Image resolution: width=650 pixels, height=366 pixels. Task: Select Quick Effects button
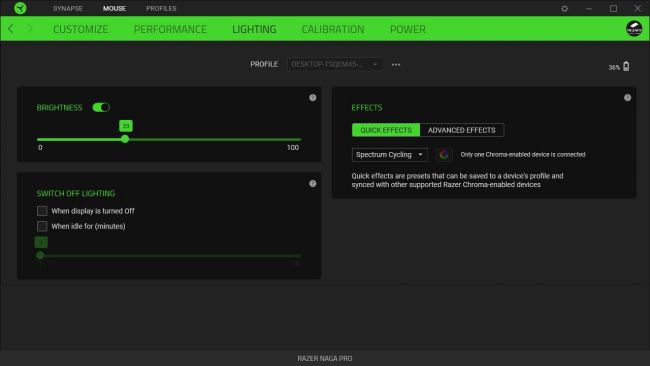(x=386, y=130)
